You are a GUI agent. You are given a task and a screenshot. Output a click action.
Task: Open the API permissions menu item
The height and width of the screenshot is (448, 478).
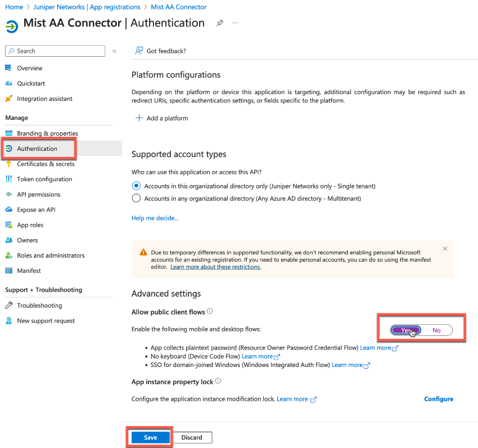coord(38,194)
